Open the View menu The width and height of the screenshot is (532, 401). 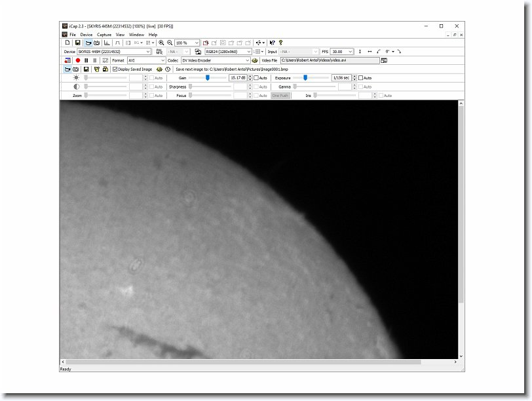point(120,35)
